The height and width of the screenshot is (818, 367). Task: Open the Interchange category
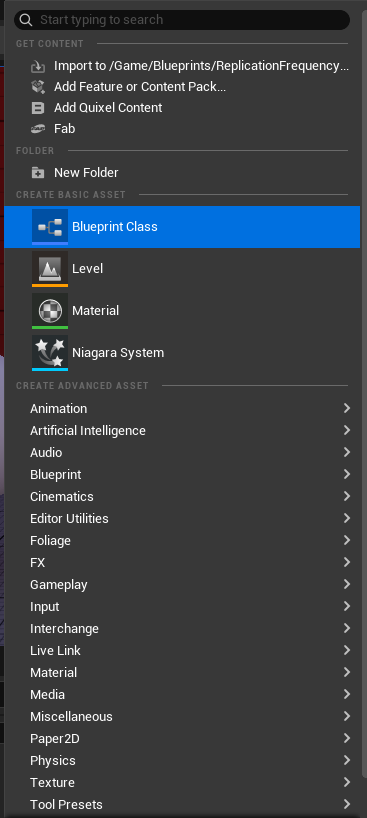click(x=182, y=629)
